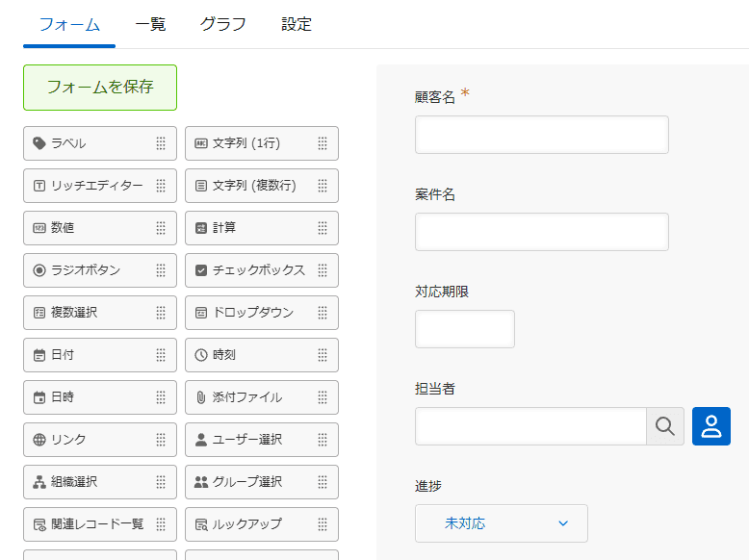Click the 案件名 input field

pos(542,232)
